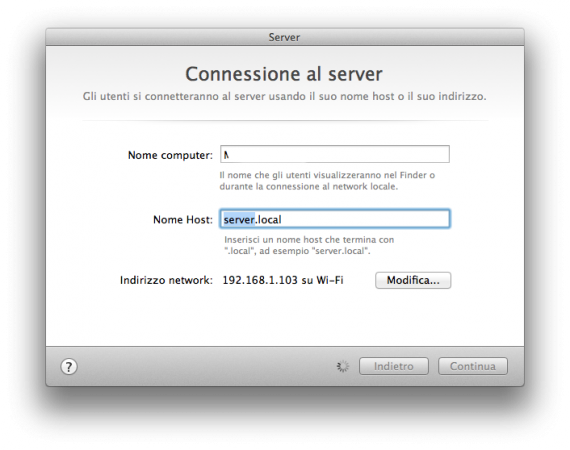Click the "Indirizzo network:" label
The width and height of the screenshot is (570, 450).
coord(166,280)
